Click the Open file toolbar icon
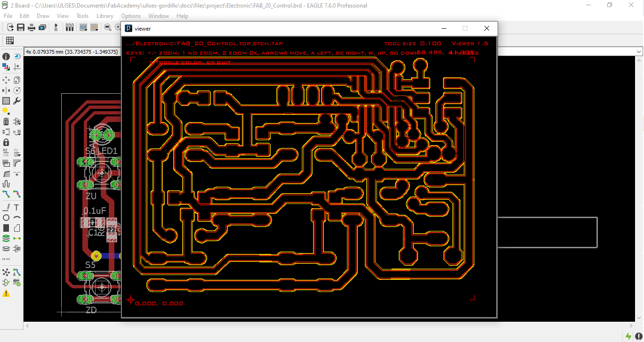 click(x=10, y=27)
